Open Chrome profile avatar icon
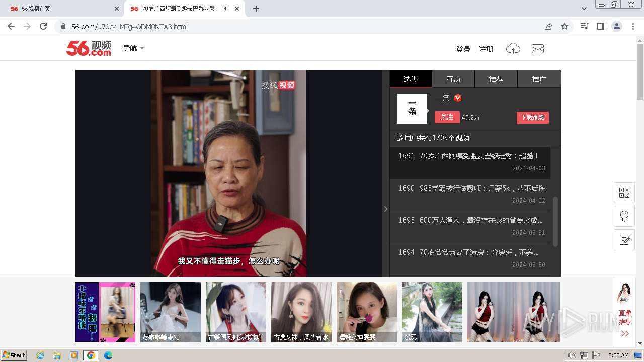Image resolution: width=644 pixels, height=362 pixels. pyautogui.click(x=616, y=26)
